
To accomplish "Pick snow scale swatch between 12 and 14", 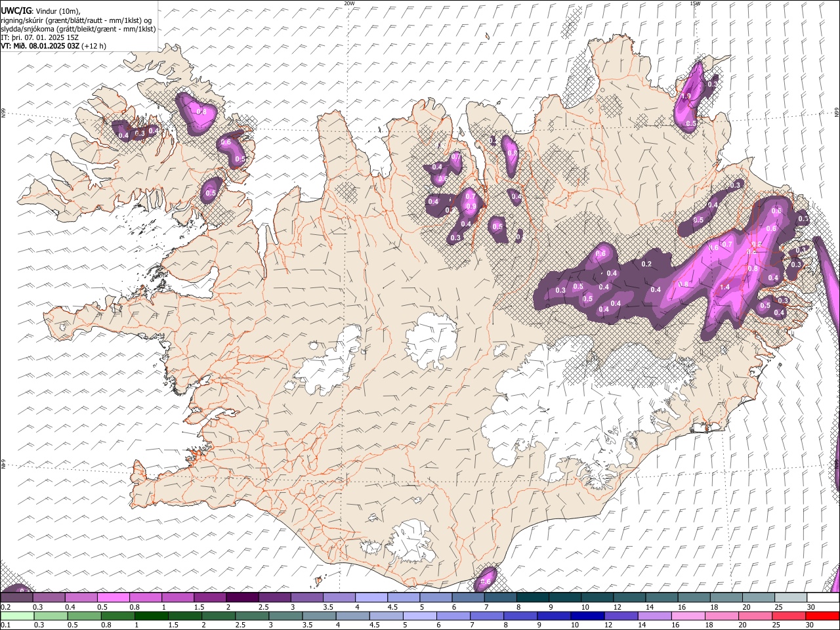I will (x=630, y=597).
